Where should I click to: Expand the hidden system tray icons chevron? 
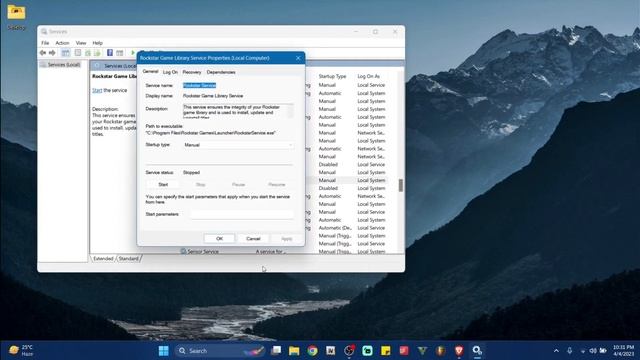(556, 351)
